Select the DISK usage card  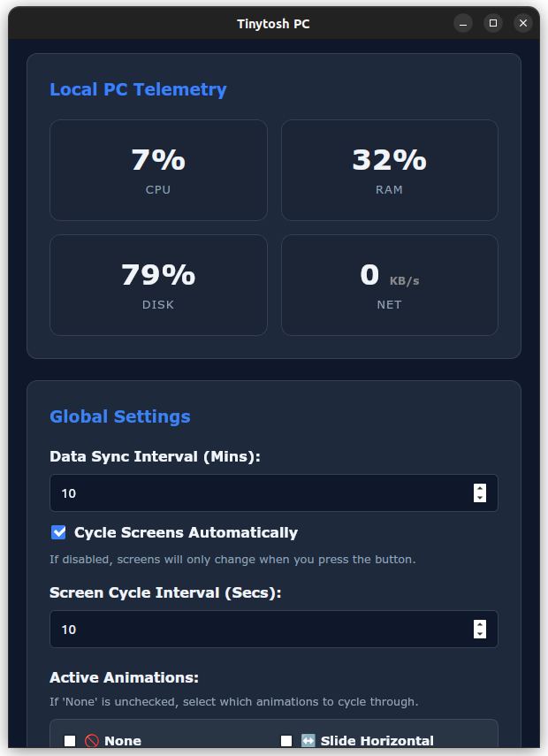click(x=158, y=284)
